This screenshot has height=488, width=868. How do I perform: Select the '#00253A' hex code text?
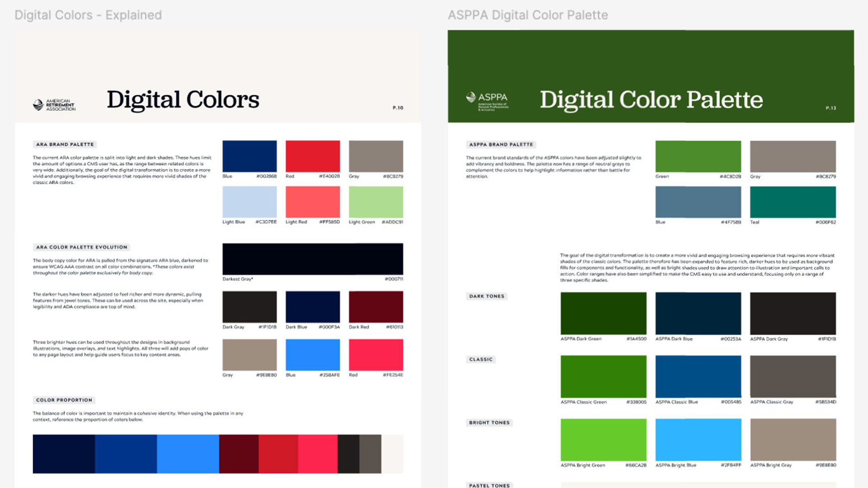coord(731,339)
